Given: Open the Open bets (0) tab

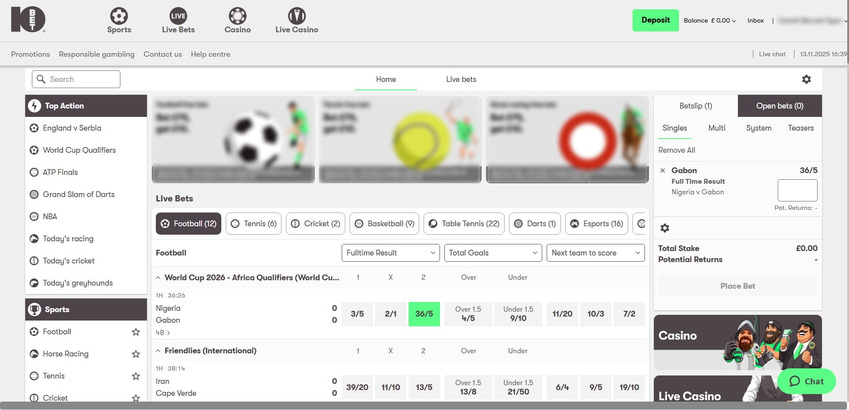Looking at the screenshot, I should pyautogui.click(x=780, y=106).
